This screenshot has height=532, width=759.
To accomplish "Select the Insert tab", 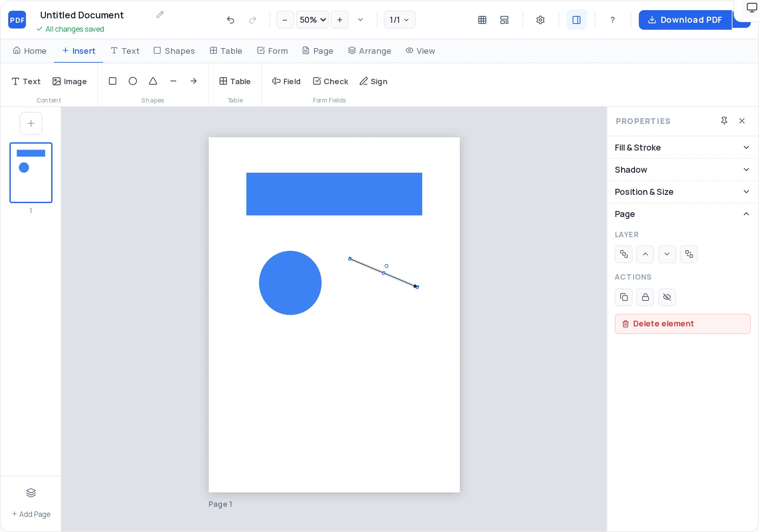I will click(79, 51).
